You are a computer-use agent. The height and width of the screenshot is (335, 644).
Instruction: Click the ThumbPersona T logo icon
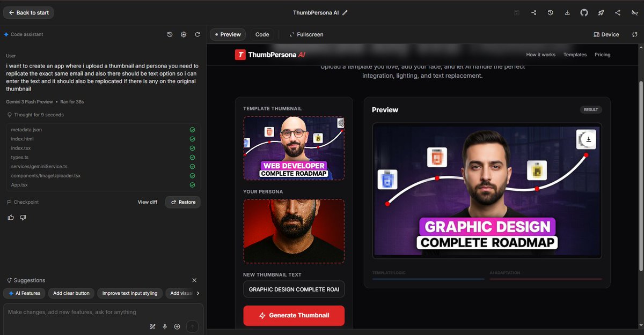[x=240, y=54]
